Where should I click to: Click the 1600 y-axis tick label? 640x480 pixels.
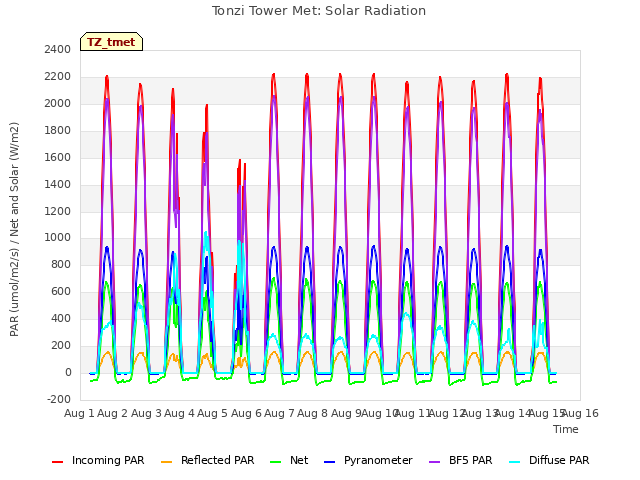58,157
